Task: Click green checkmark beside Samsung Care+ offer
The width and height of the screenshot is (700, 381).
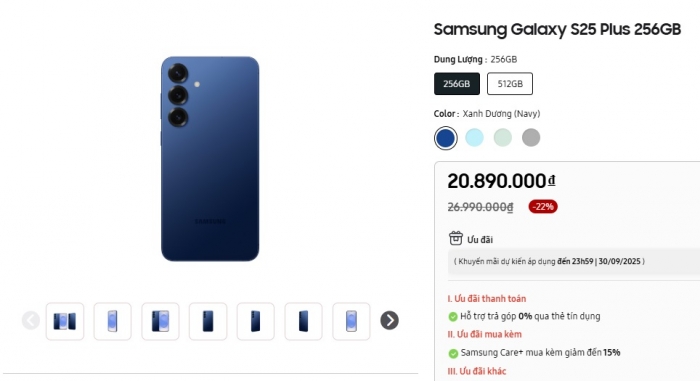Action: tap(453, 353)
